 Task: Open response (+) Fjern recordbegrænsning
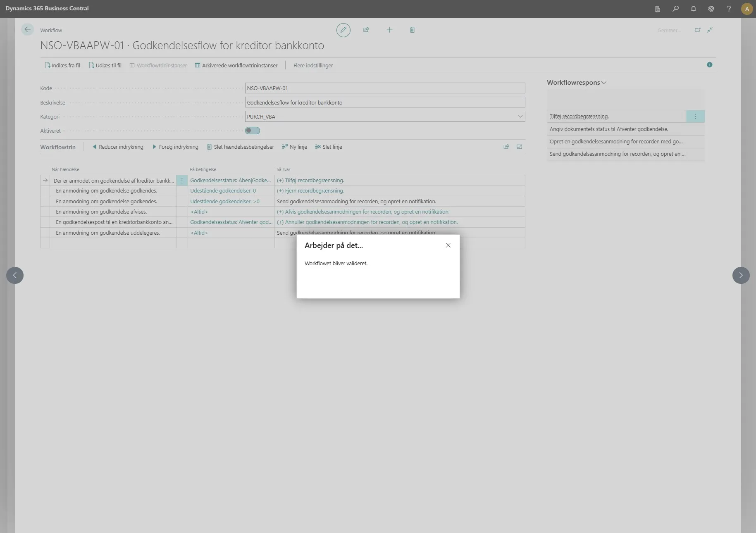coord(310,191)
